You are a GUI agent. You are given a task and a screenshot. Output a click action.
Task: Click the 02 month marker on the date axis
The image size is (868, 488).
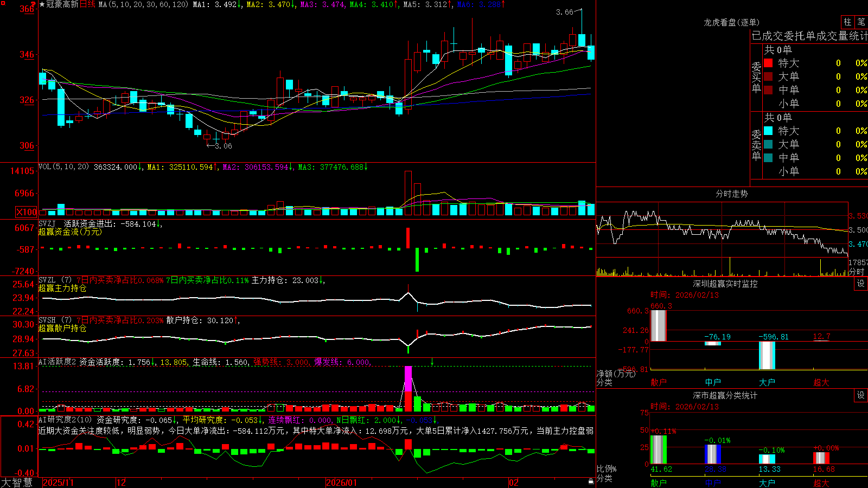pos(514,483)
